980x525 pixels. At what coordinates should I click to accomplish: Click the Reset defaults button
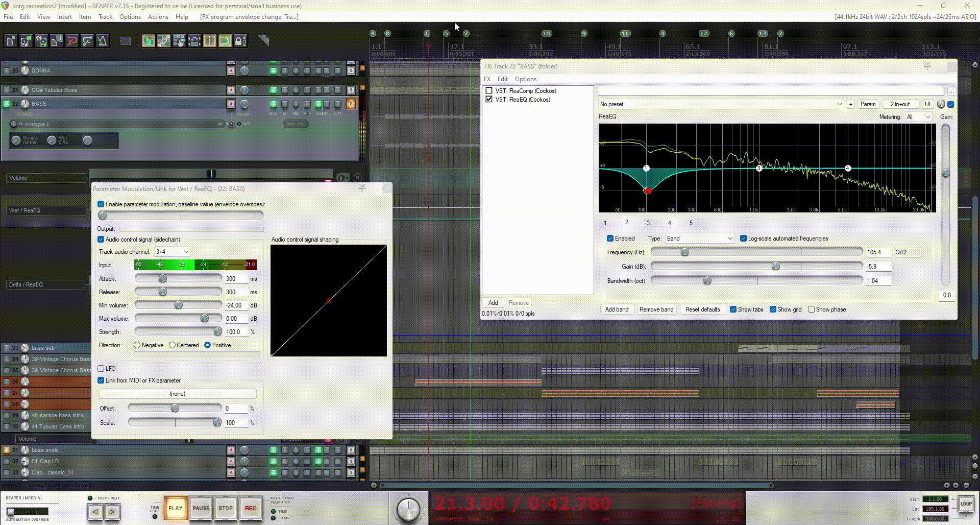(x=702, y=309)
